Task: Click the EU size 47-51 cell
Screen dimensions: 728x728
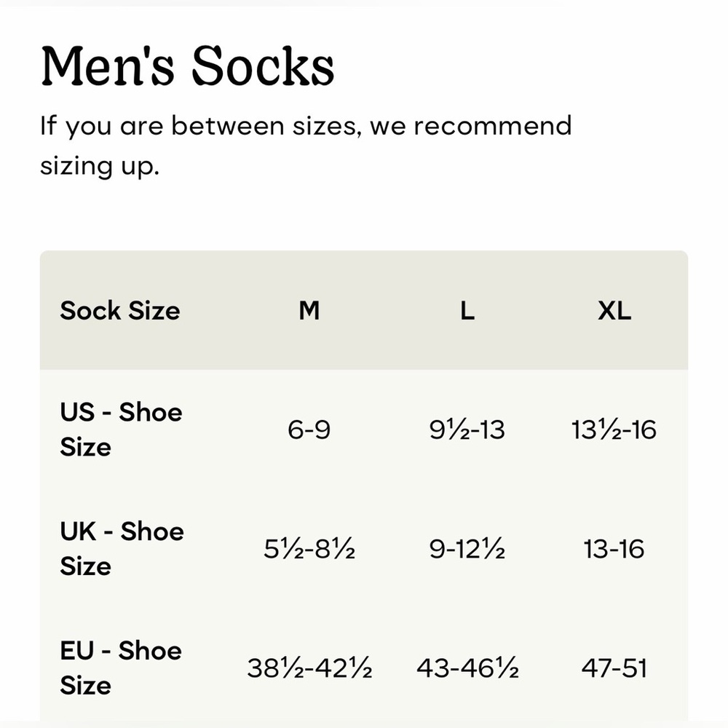Action: tap(614, 668)
